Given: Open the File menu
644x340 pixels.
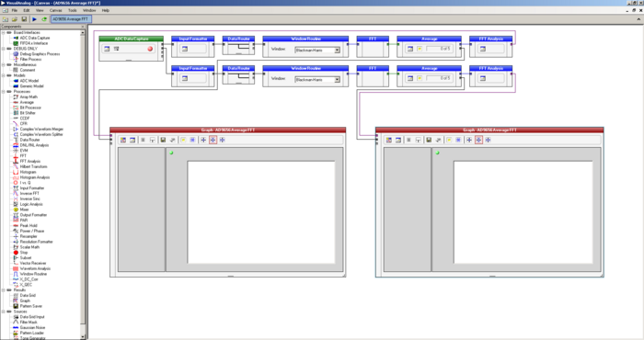Looking at the screenshot, I should (x=15, y=10).
